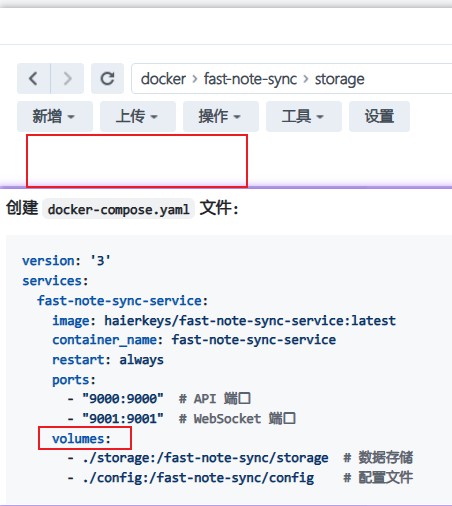This screenshot has width=452, height=506.
Task: Open the 操作 dropdown menu
Action: (221, 116)
